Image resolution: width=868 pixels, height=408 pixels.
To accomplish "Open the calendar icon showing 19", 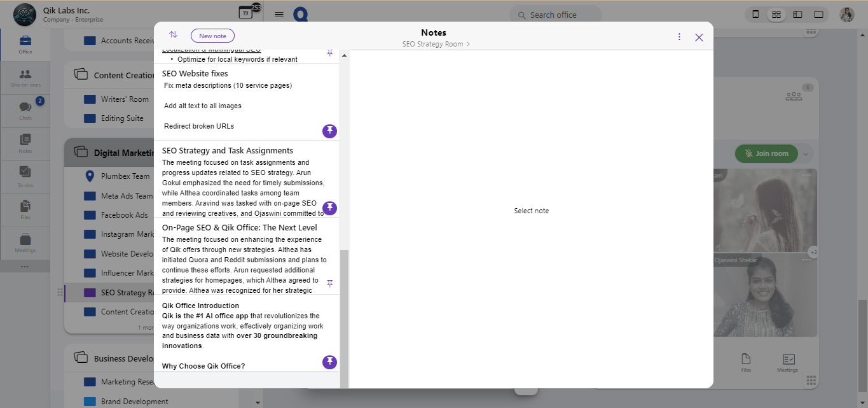I will 245,13.
